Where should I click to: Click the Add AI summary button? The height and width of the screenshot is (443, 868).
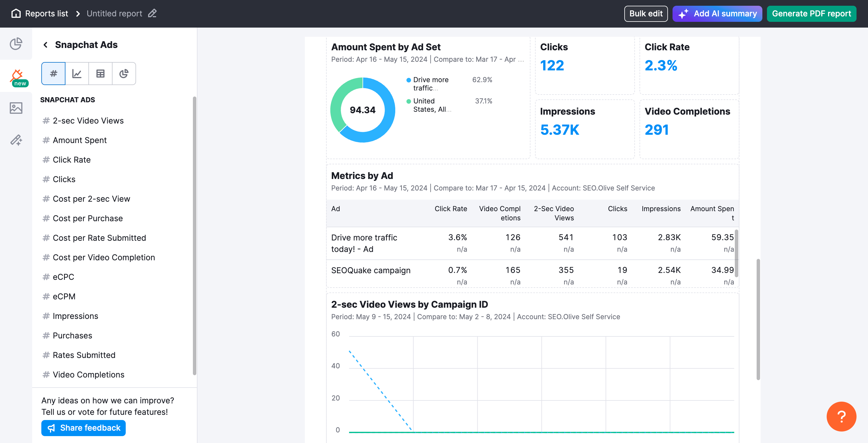point(717,14)
